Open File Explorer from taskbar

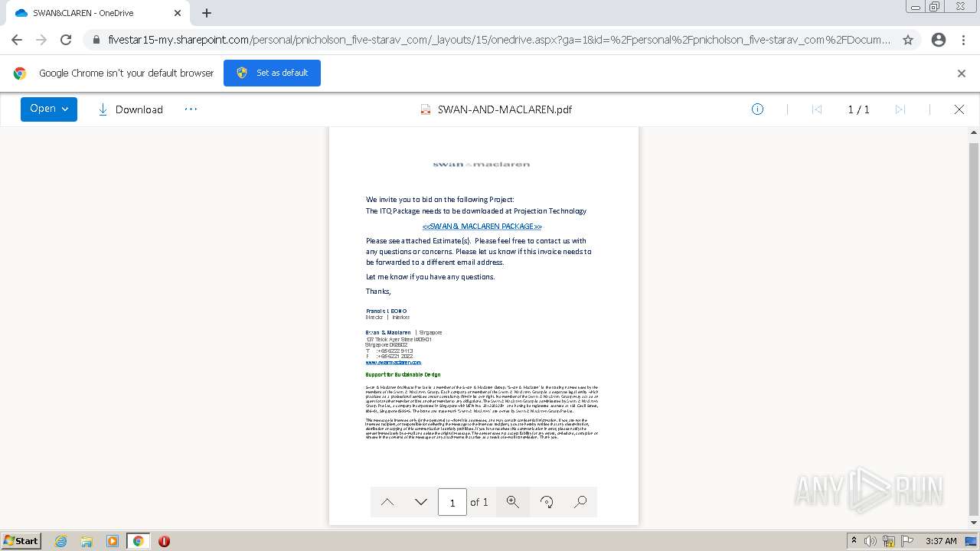point(87,541)
